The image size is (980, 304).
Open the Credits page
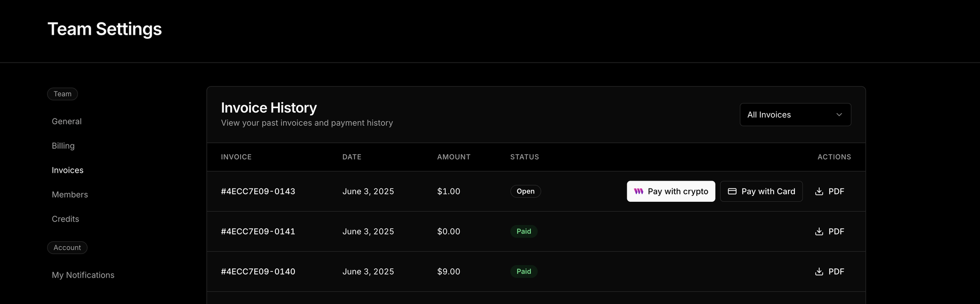(66, 219)
